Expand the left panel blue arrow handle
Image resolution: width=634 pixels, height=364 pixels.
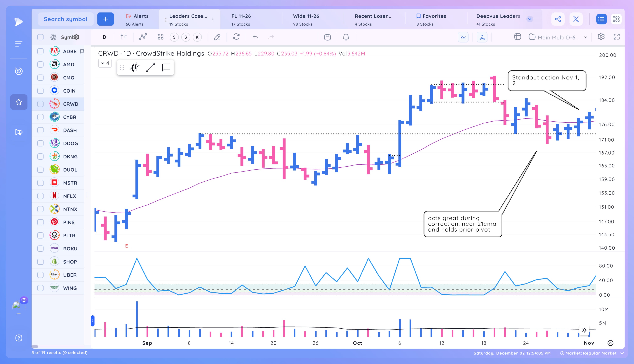point(93,321)
